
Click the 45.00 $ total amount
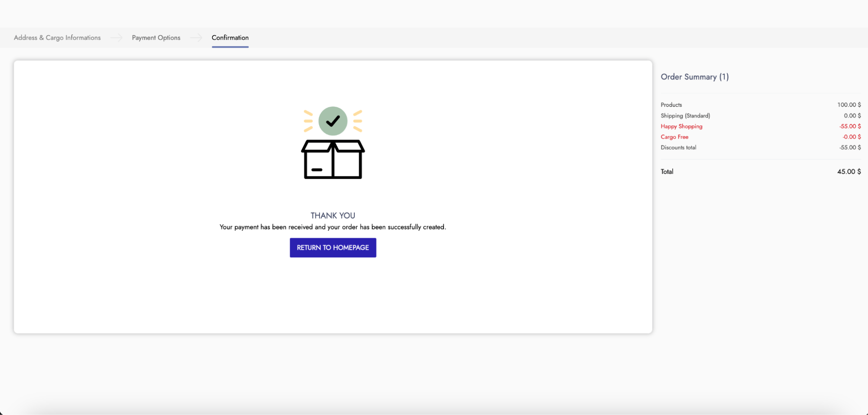pyautogui.click(x=848, y=172)
